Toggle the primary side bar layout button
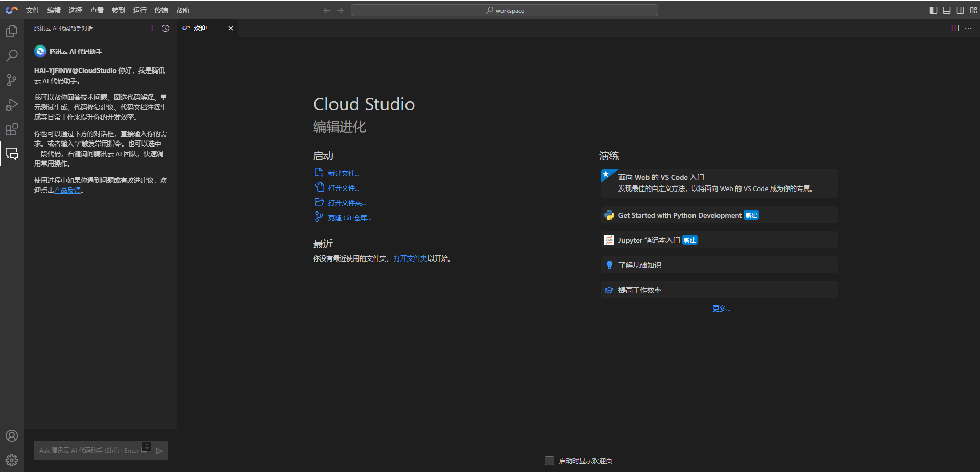 point(934,10)
